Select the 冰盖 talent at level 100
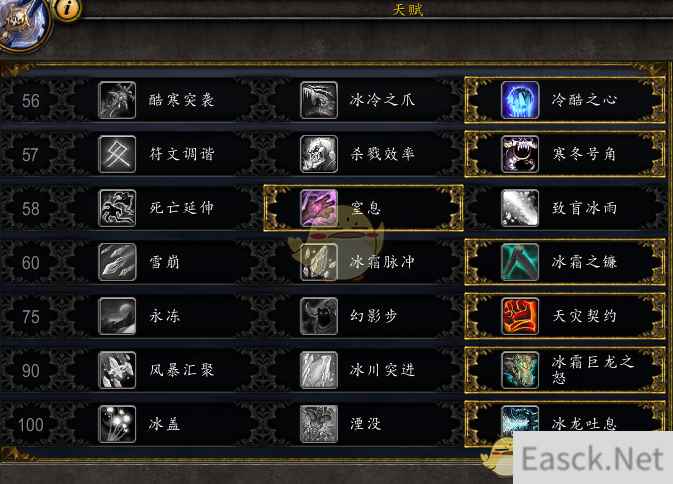The width and height of the screenshot is (673, 484). click(x=163, y=424)
